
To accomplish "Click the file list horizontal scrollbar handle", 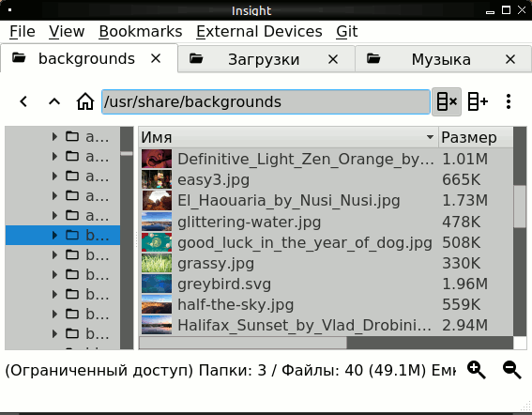I will (x=243, y=343).
